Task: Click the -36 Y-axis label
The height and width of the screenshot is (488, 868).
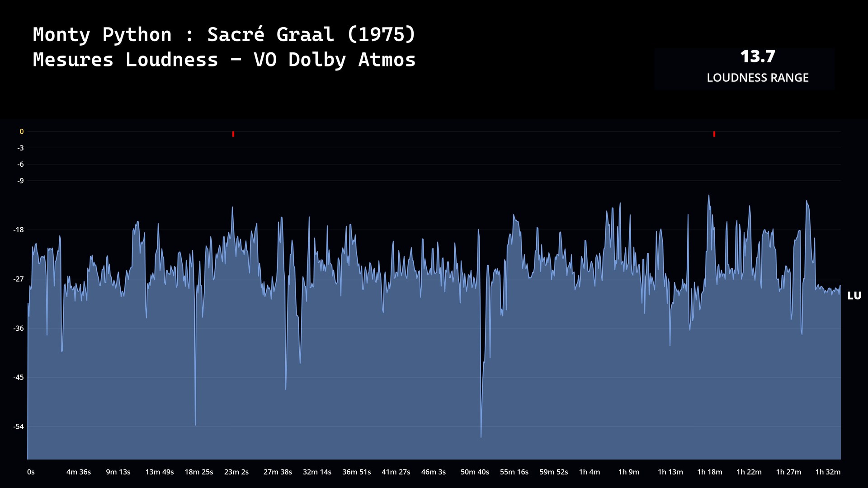Action: (x=19, y=328)
